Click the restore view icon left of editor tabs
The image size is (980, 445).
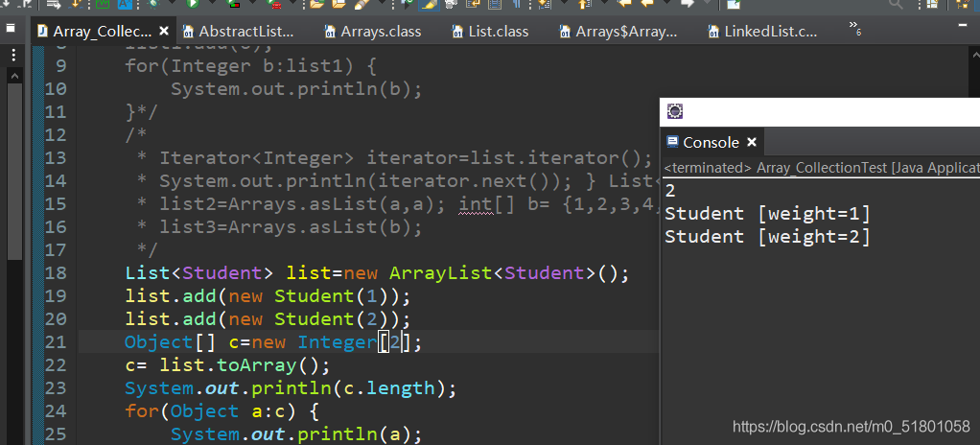(x=10, y=29)
